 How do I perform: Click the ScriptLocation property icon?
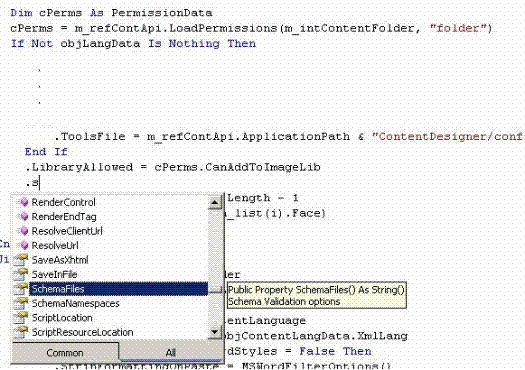point(21,317)
